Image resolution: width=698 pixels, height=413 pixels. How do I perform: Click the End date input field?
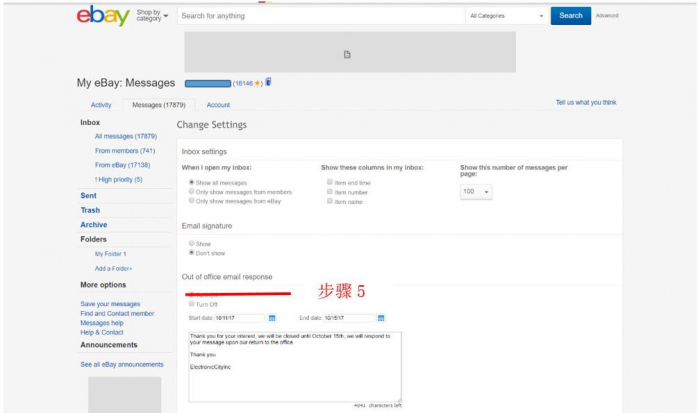[349, 318]
